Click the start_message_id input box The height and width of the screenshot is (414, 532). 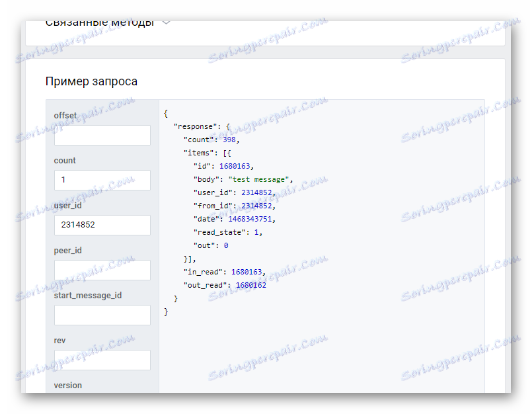[102, 315]
